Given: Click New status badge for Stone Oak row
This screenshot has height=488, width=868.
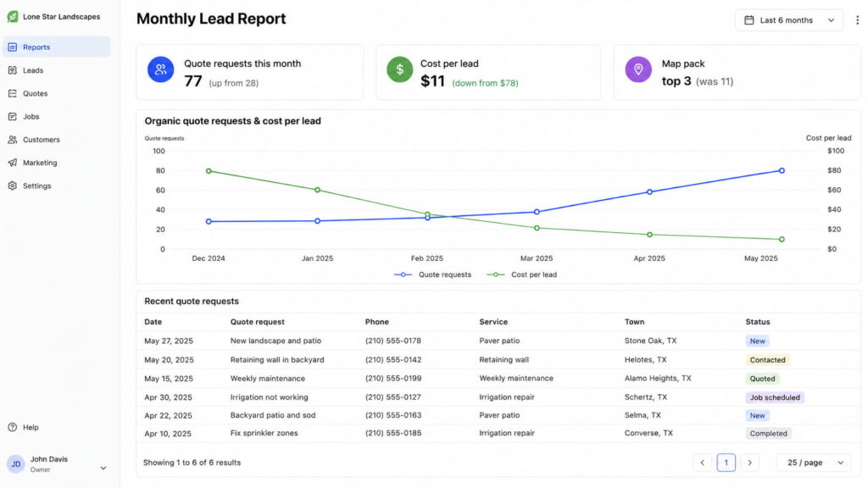Looking at the screenshot, I should [757, 341].
